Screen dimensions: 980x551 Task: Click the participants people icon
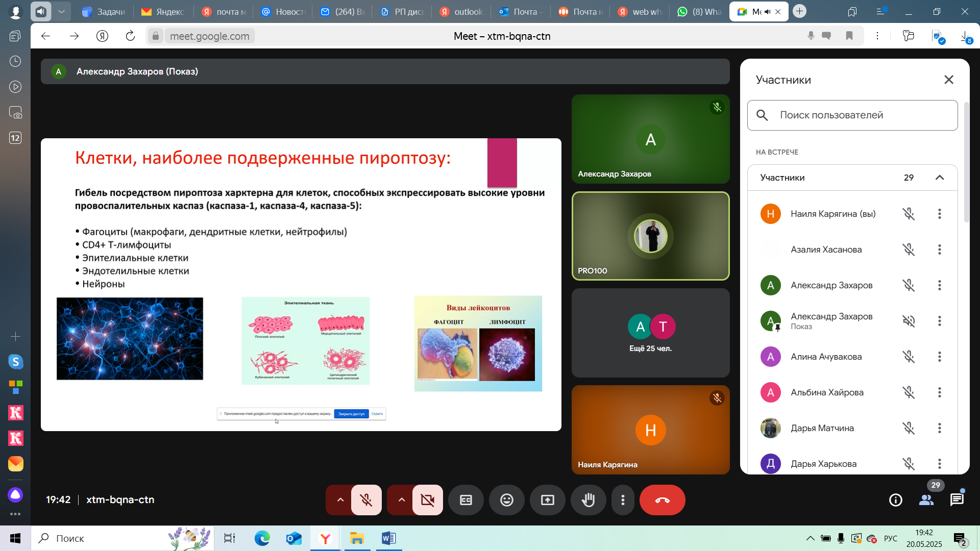click(926, 500)
